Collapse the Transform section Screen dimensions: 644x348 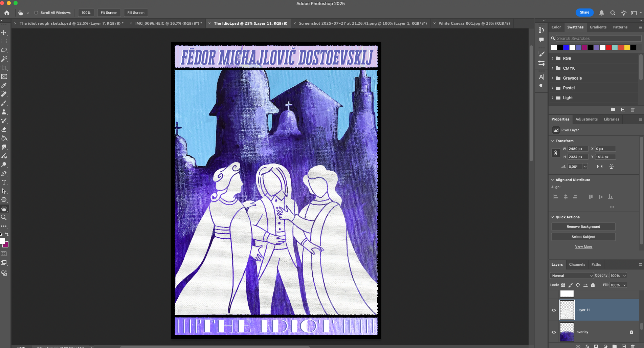[552, 141]
